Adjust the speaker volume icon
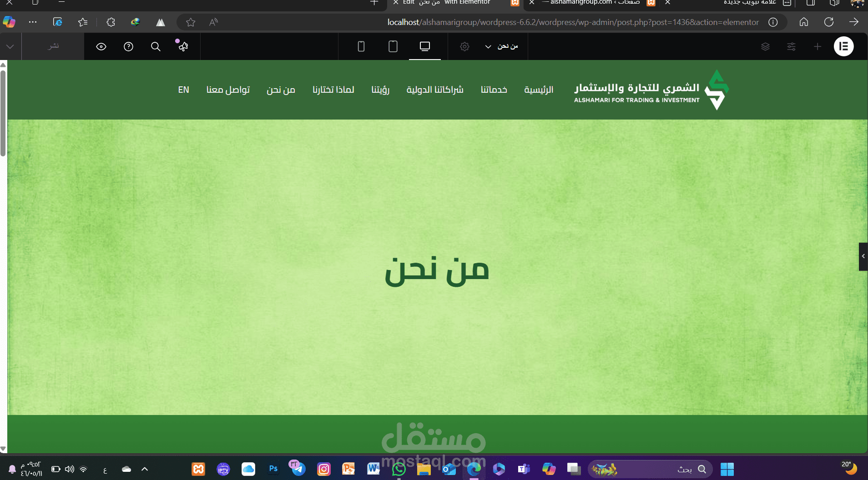This screenshot has width=868, height=480. (69, 469)
